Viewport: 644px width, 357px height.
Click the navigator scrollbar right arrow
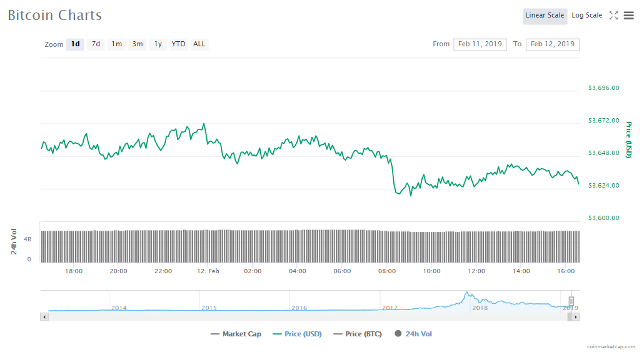click(x=576, y=317)
